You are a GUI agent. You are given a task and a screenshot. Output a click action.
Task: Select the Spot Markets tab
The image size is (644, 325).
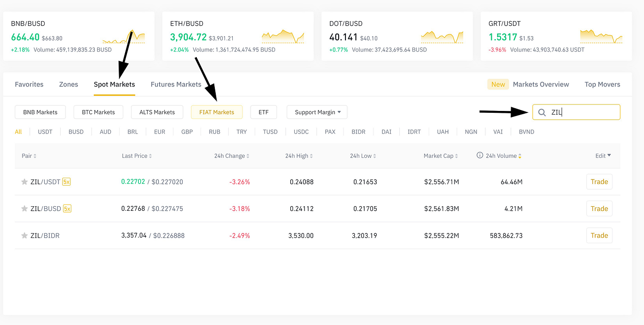[115, 84]
